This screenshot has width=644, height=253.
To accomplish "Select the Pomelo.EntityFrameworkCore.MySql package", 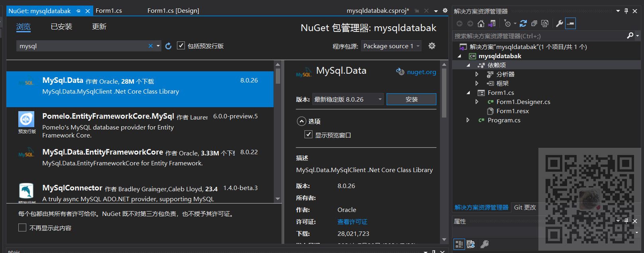I will tap(140, 125).
